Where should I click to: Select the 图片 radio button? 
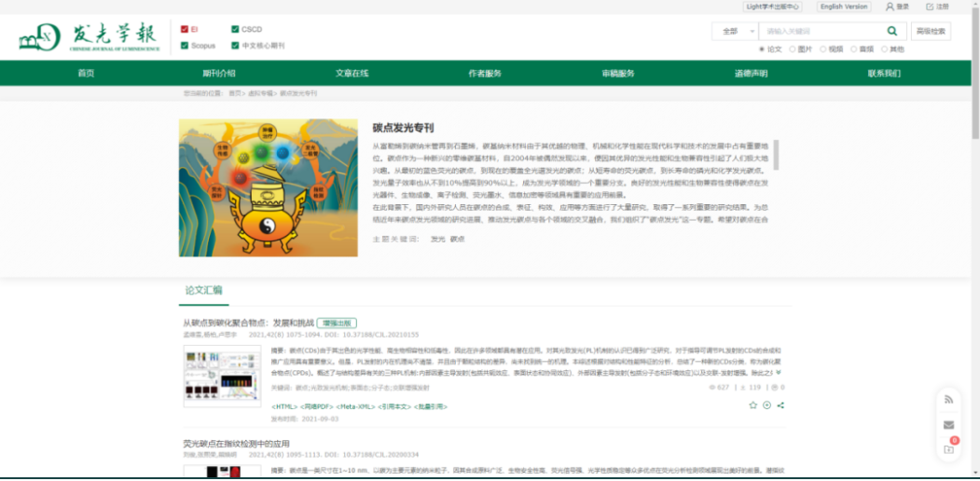793,49
